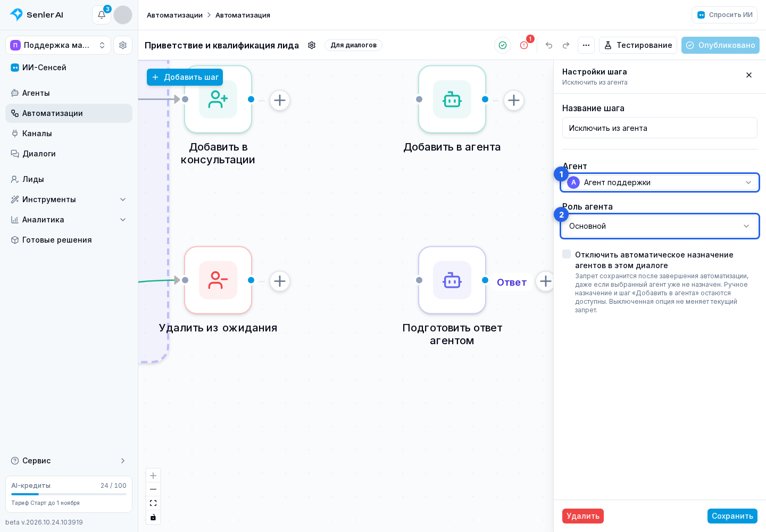Screen dimensions: 766x532
Task: Check 'Отключить автоматическое назначение агентов' checkbox
Action: coord(567,254)
